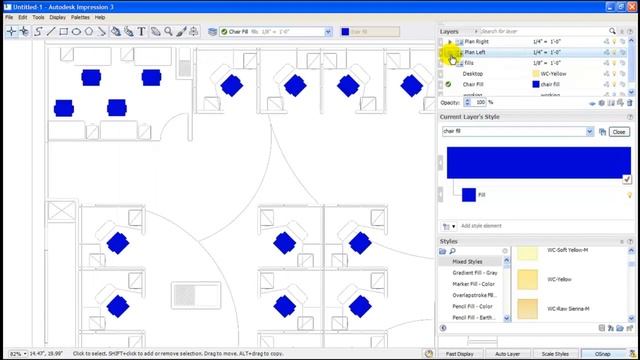Select the Line tool
This screenshot has height=360, width=640.
coord(51,31)
